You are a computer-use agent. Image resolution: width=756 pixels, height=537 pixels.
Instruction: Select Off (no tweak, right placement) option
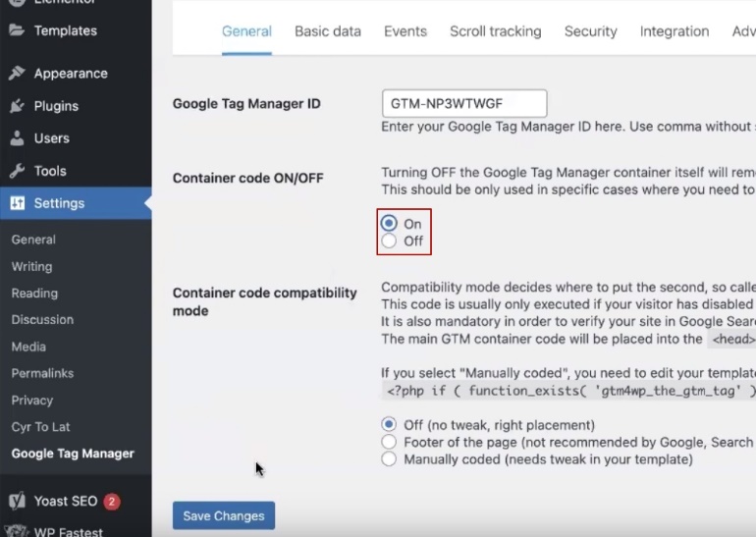390,425
